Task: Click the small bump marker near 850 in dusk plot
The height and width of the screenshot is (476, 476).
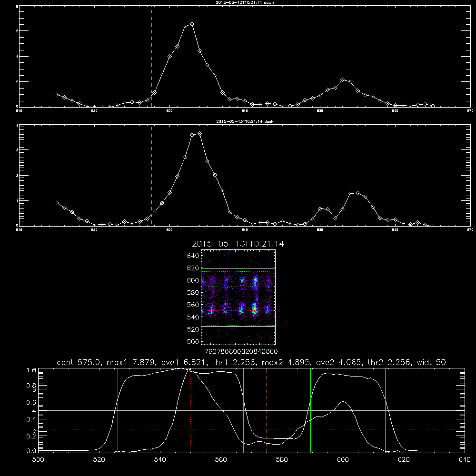Action: (320, 208)
